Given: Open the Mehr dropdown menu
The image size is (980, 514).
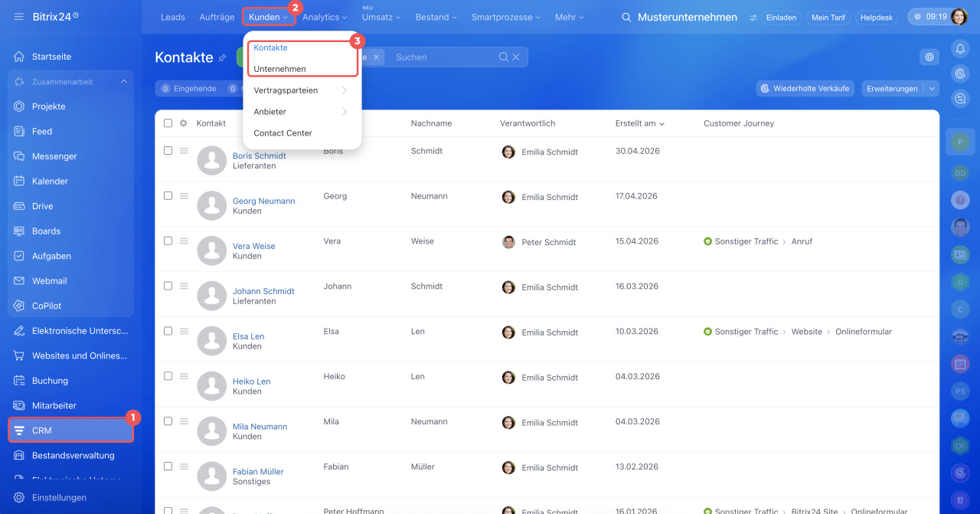Looking at the screenshot, I should (x=570, y=17).
